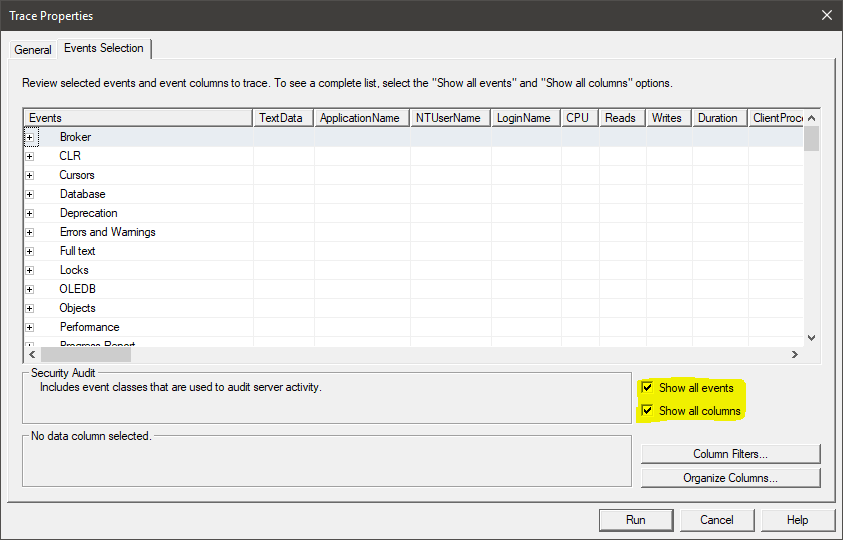Expand the Database event category
This screenshot has height=540, width=843.
point(30,194)
